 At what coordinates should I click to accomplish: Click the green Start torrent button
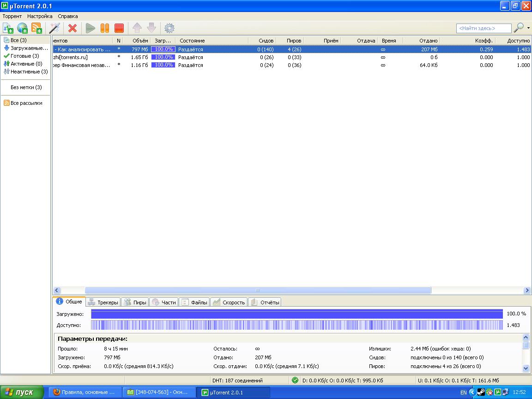point(90,28)
